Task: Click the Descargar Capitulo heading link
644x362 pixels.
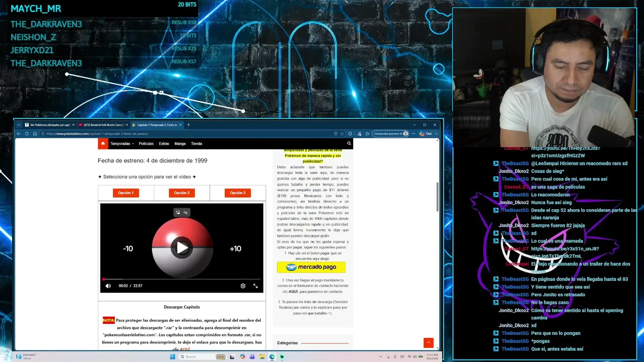Action: [182, 307]
